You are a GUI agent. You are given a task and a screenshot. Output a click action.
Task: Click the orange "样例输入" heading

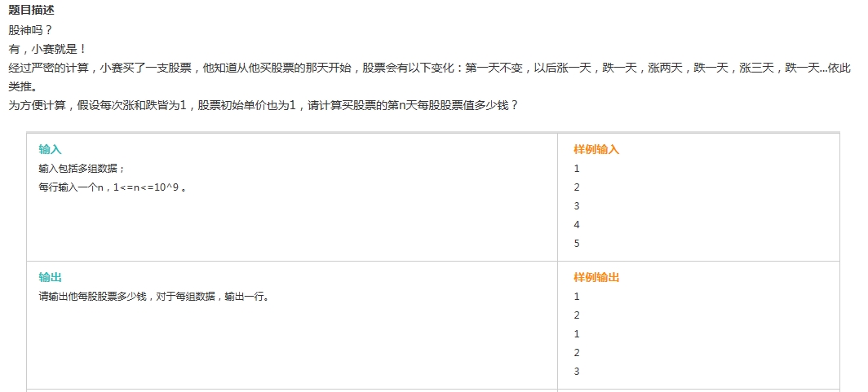click(x=596, y=150)
